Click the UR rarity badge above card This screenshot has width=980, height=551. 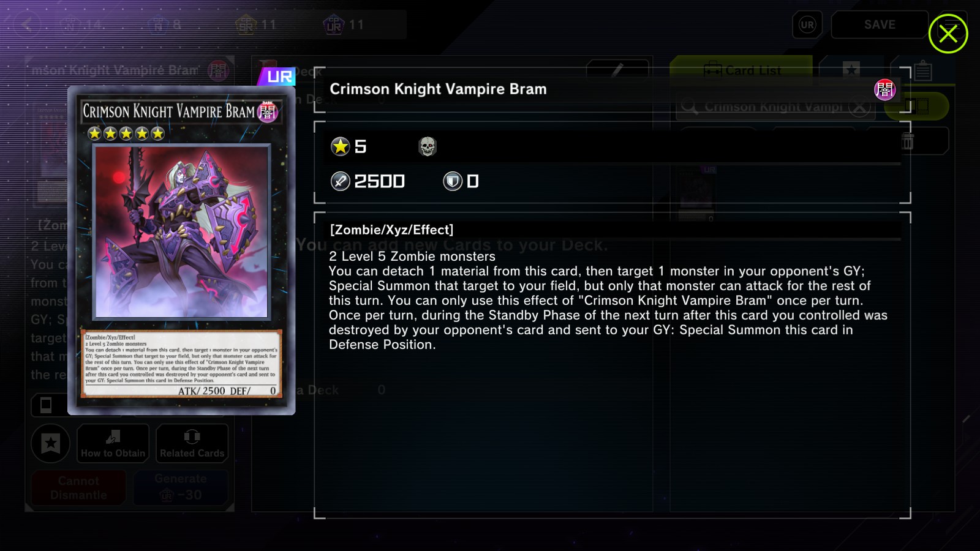pos(277,77)
